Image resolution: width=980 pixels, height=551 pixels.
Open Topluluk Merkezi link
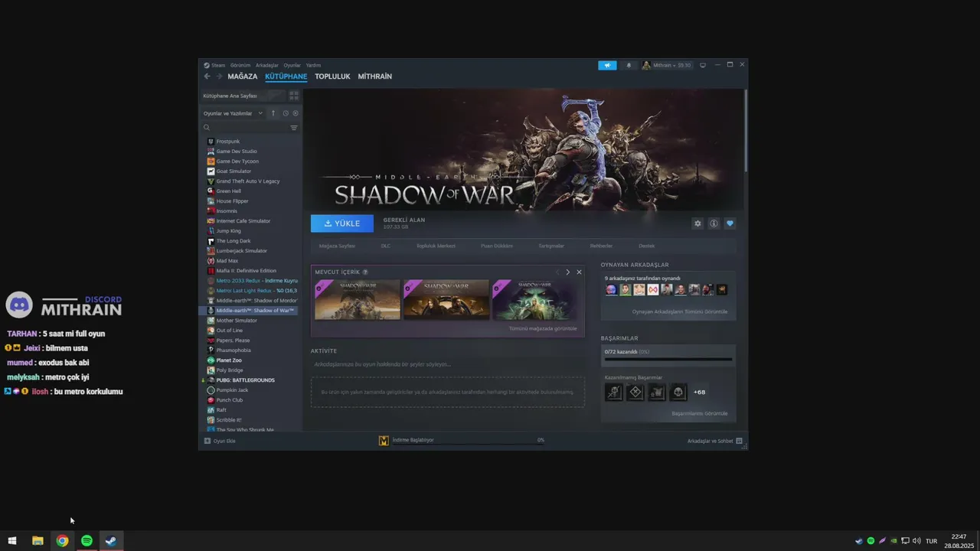click(436, 246)
